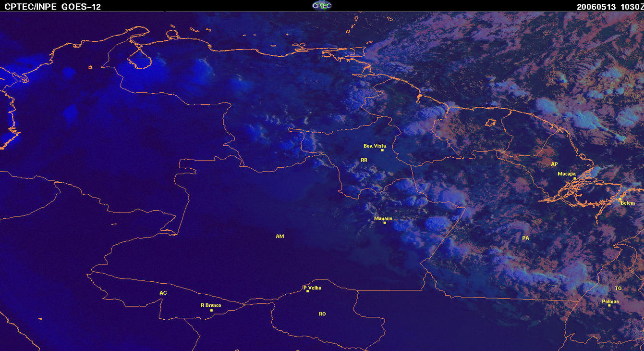644x351 pixels.
Task: Click the CPTEC/INPE GOES-12 title text
Action: [x=53, y=7]
